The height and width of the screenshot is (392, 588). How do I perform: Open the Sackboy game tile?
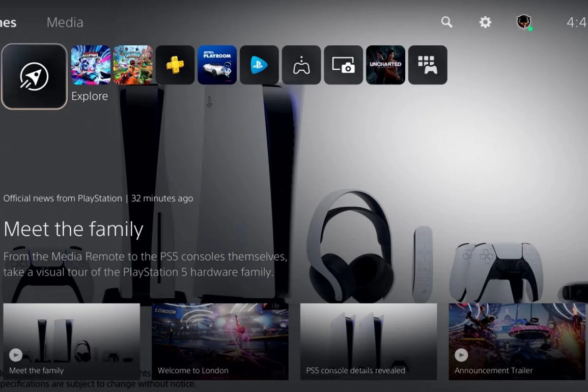click(133, 65)
